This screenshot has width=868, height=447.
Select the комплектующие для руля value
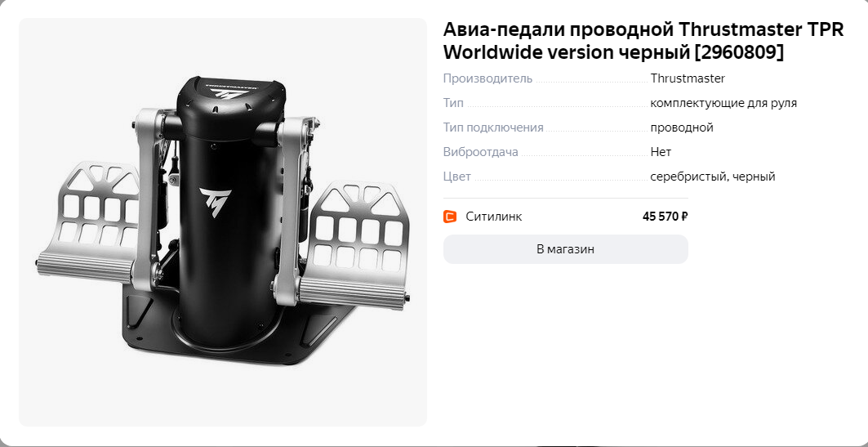[723, 103]
